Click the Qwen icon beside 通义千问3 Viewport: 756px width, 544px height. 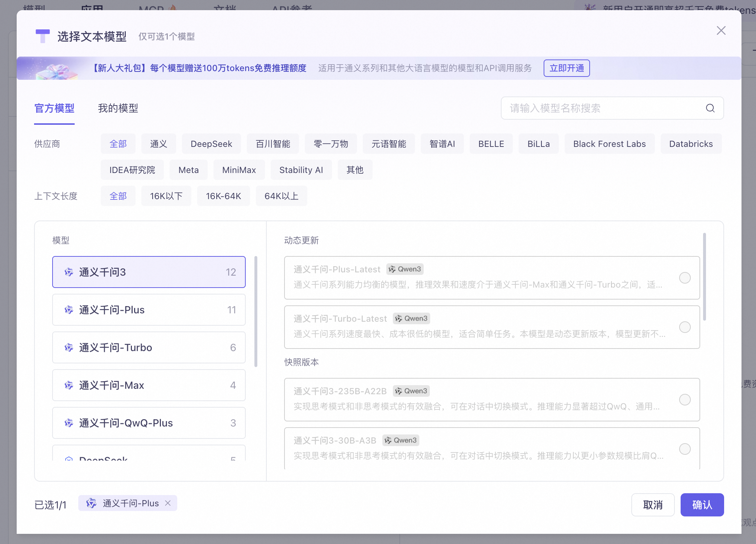[x=68, y=272]
